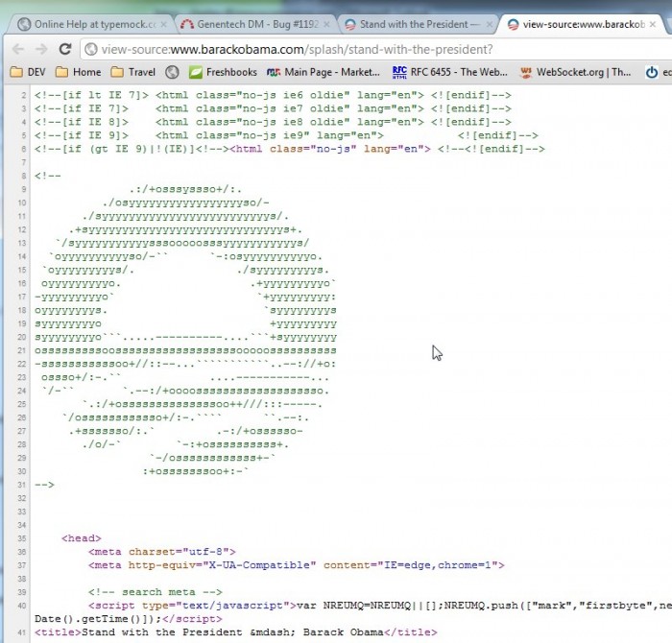Switch to Stand with the President tab
This screenshot has width=672, height=643.
tap(420, 24)
